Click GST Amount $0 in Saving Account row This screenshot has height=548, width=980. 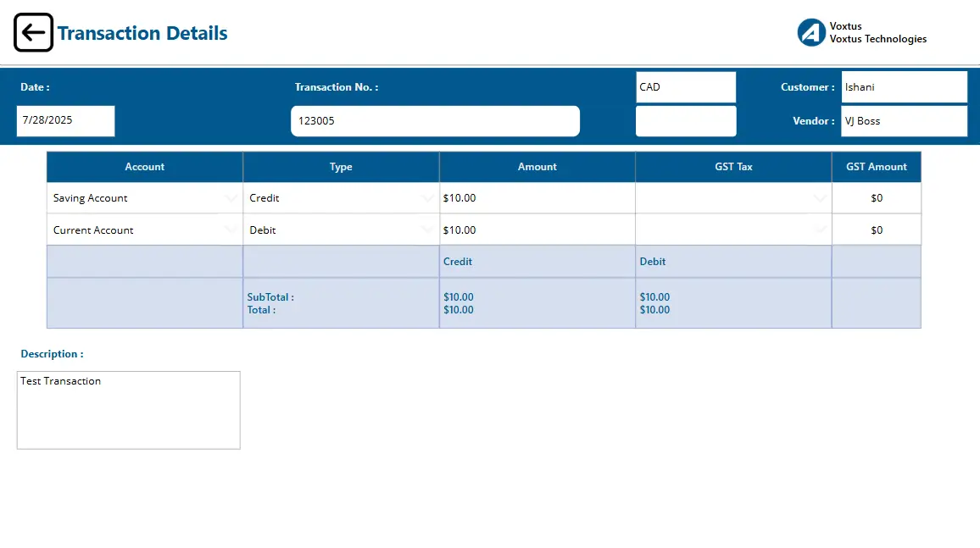coord(877,198)
